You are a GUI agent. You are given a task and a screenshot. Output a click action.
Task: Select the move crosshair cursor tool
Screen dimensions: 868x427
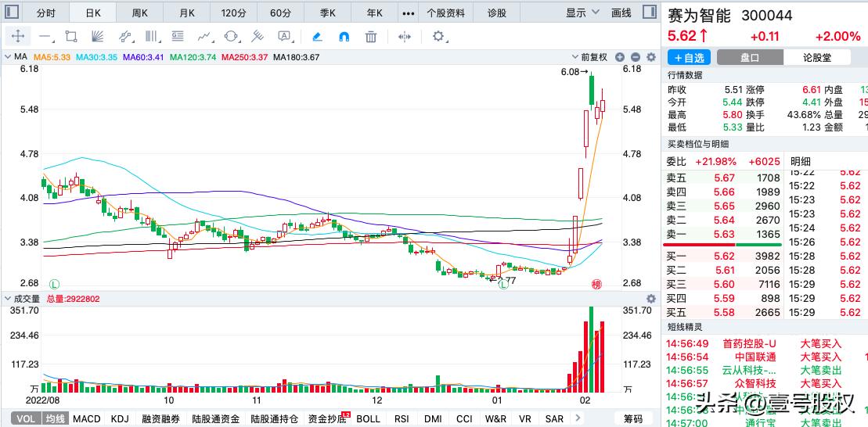point(18,37)
